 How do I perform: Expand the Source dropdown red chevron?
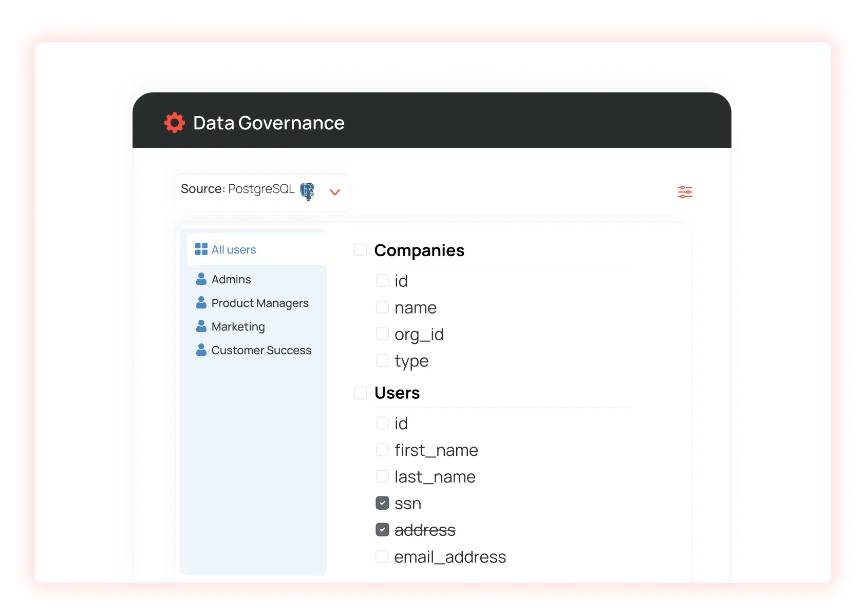tap(335, 192)
